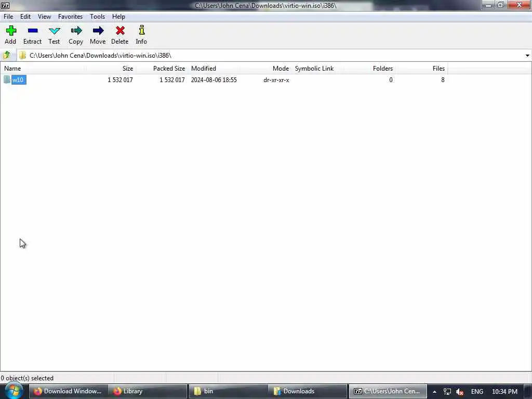
Task: Open the Help menu
Action: coord(118,16)
